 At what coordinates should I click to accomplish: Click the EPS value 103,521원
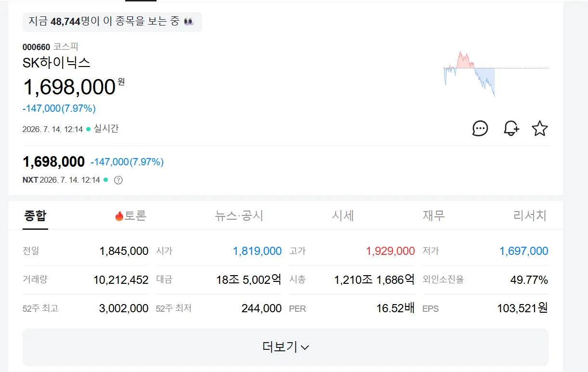[523, 308]
